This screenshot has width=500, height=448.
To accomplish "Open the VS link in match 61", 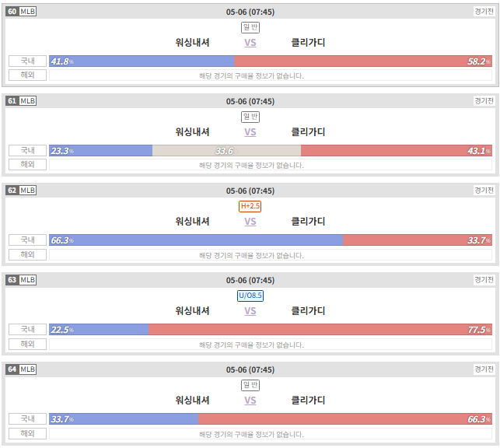I will tap(250, 132).
